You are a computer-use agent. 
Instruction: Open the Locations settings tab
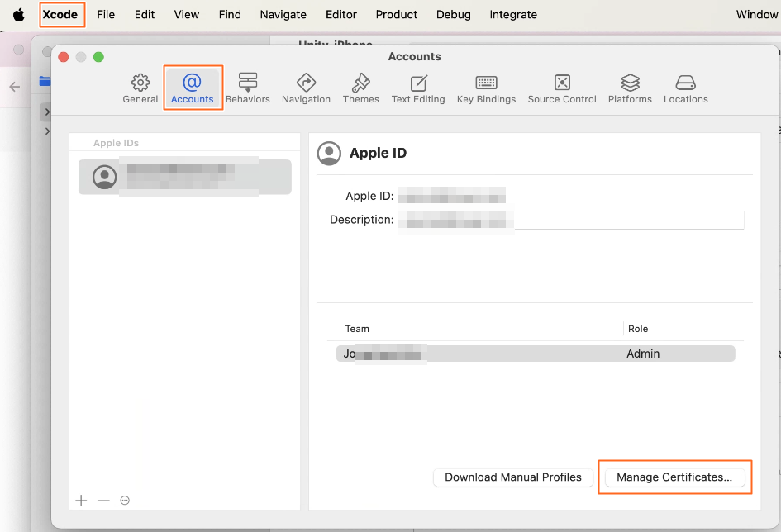pyautogui.click(x=685, y=88)
